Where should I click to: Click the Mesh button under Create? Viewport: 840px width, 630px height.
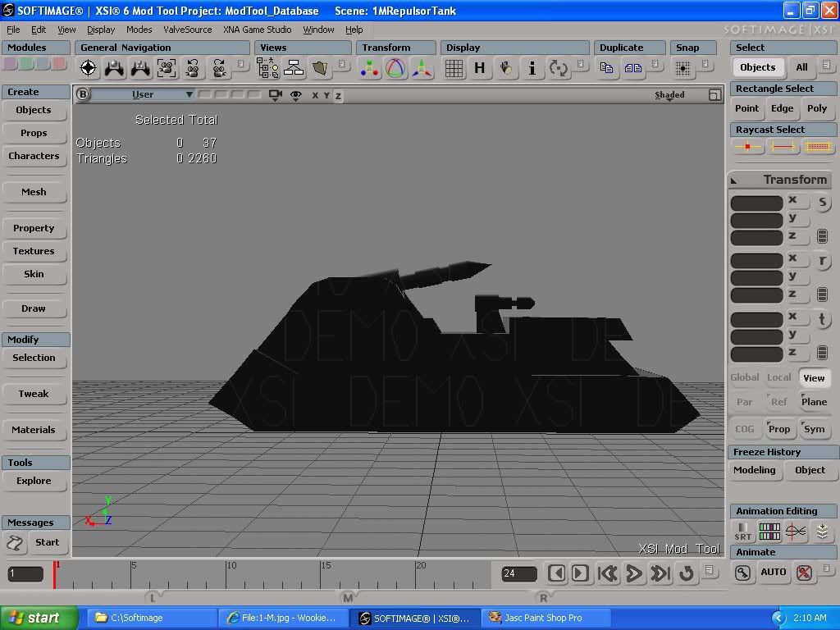(34, 192)
